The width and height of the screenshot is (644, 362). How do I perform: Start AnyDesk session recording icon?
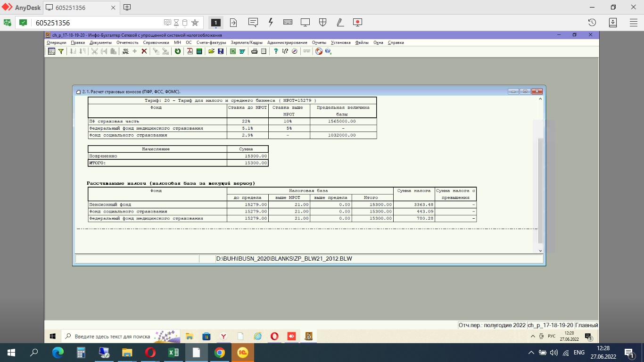tap(357, 22)
